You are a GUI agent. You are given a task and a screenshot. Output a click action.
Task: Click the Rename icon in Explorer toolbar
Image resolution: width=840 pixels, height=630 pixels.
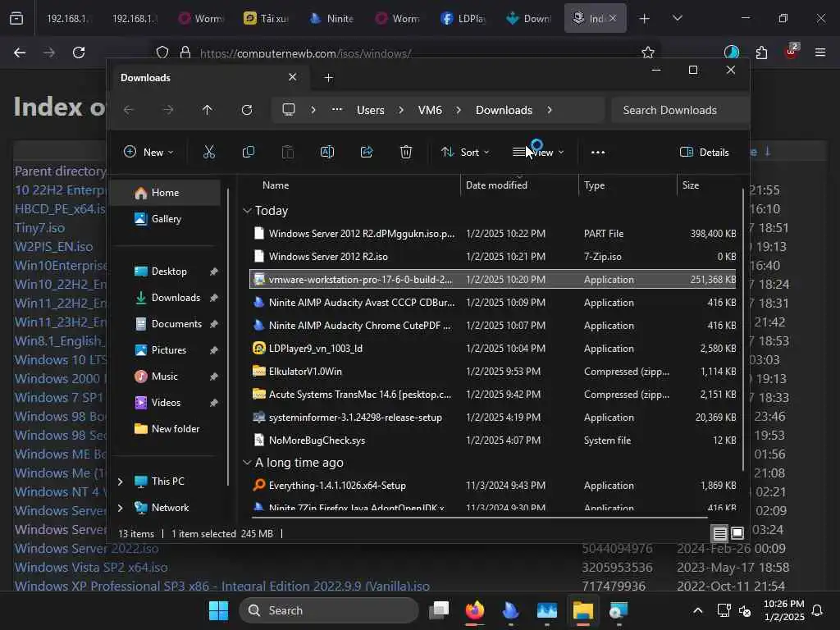(x=326, y=152)
